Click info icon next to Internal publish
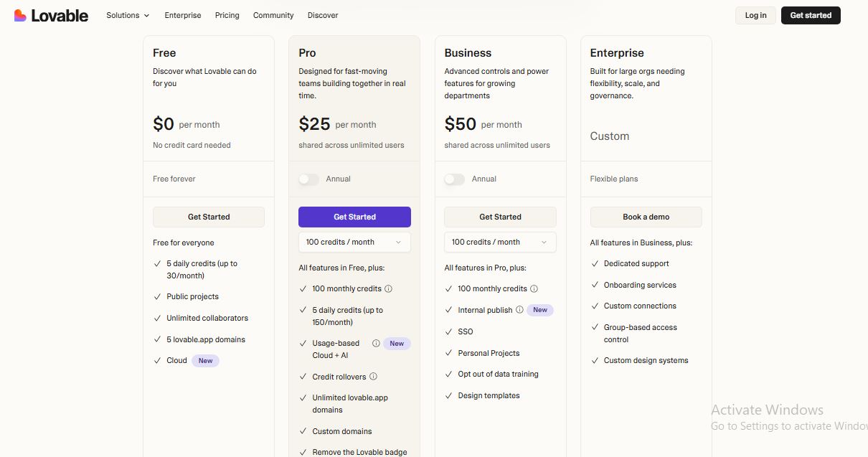The height and width of the screenshot is (457, 868). pos(519,310)
